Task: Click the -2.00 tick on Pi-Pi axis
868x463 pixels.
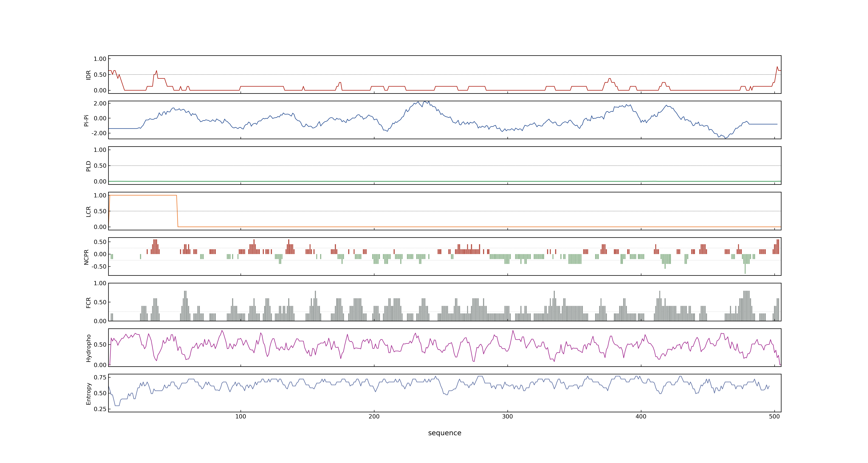Action: pyautogui.click(x=99, y=133)
